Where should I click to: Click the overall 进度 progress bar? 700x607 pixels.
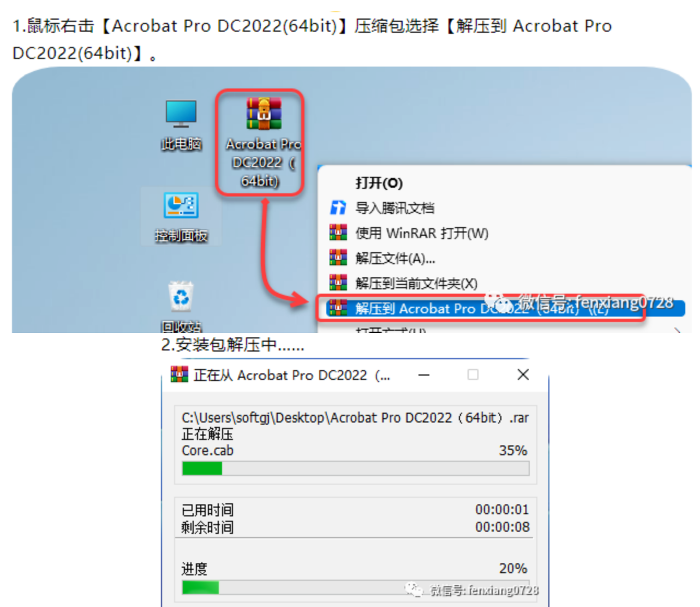356,587
